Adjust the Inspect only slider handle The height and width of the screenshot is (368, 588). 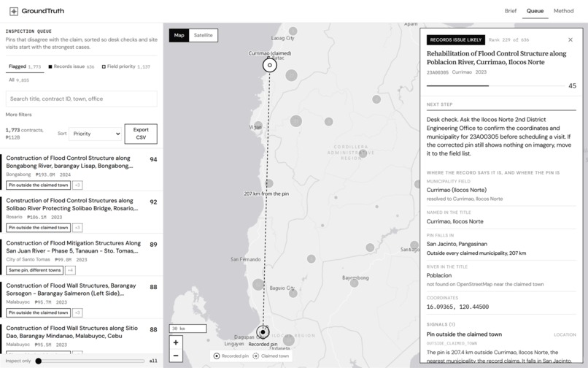(38, 361)
